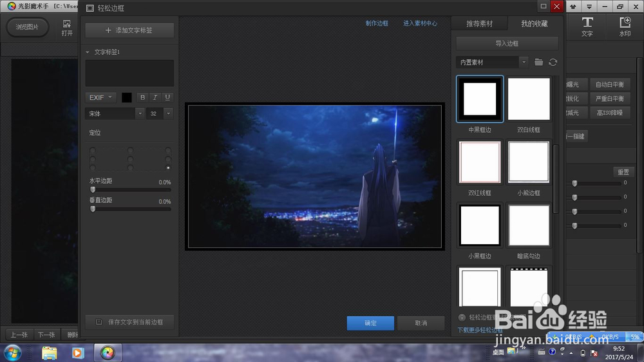Click the 水平边距 slider handle

click(93, 189)
